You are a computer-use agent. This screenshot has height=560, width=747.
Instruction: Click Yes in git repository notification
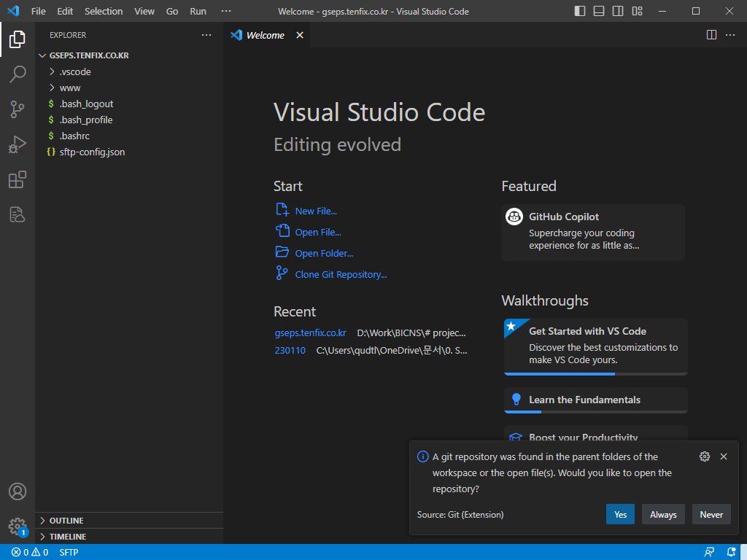click(620, 514)
